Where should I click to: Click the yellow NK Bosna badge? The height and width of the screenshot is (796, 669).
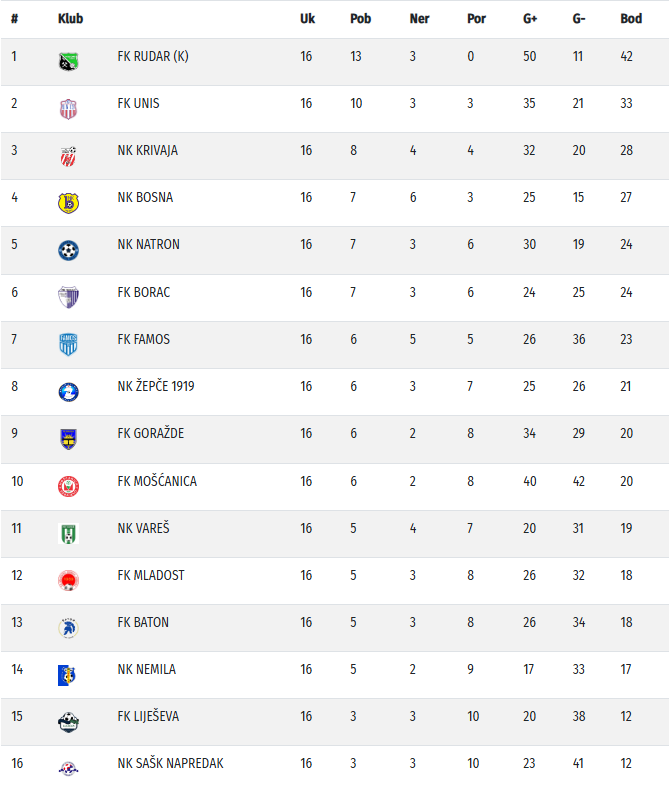tap(68, 202)
